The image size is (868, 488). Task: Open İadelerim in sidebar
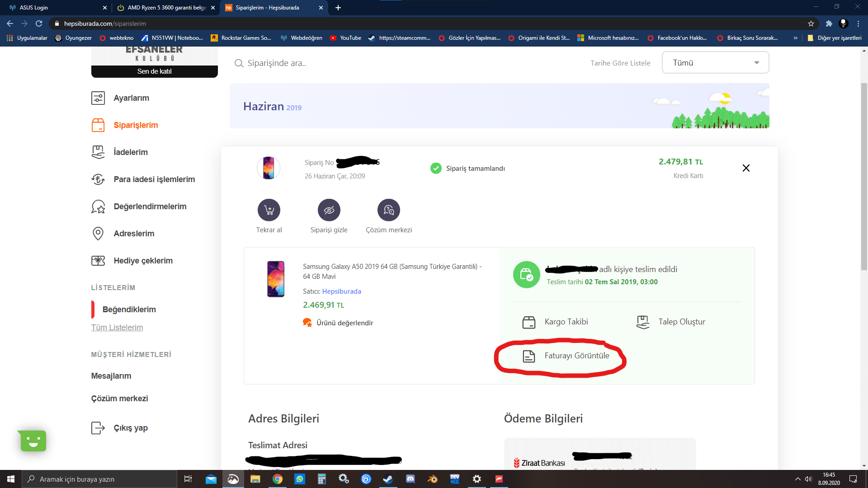130,152
